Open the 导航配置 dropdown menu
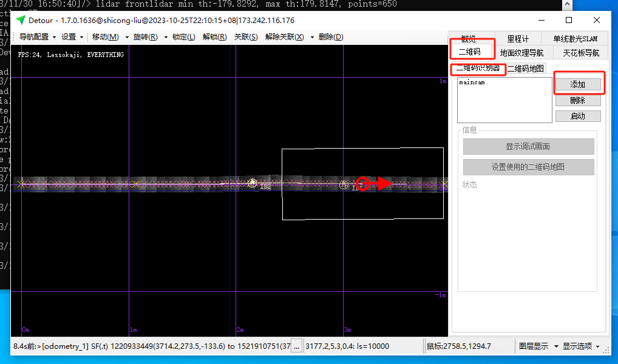The height and width of the screenshot is (364, 618). (x=37, y=37)
